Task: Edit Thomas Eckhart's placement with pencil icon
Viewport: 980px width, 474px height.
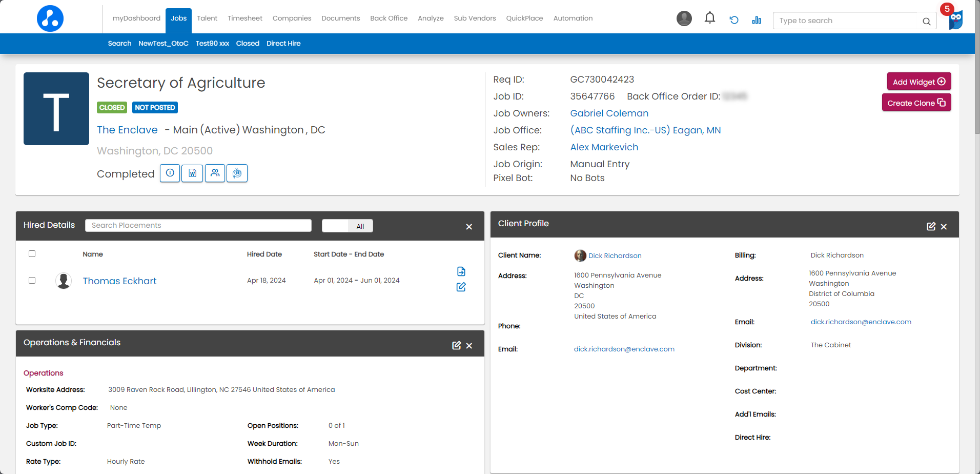Action: (461, 287)
